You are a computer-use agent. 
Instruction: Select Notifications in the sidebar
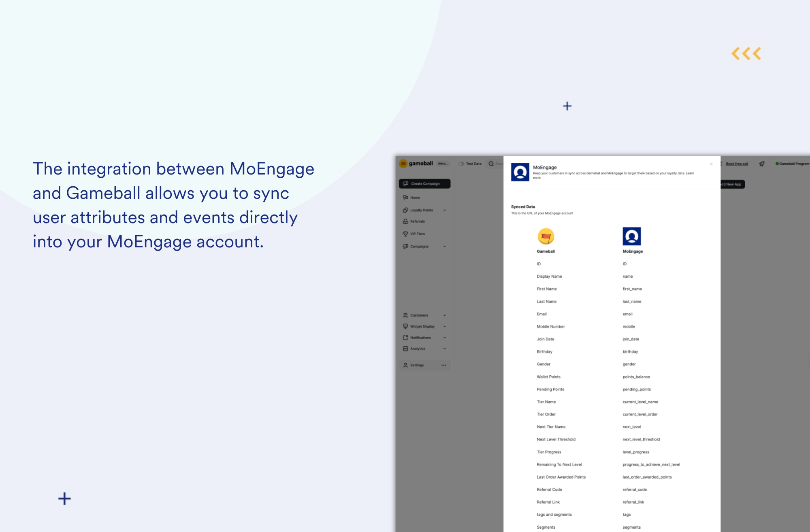(420, 338)
